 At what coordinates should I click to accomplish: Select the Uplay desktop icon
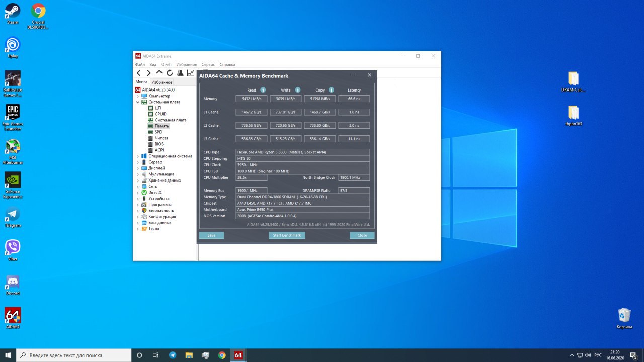(x=13, y=48)
